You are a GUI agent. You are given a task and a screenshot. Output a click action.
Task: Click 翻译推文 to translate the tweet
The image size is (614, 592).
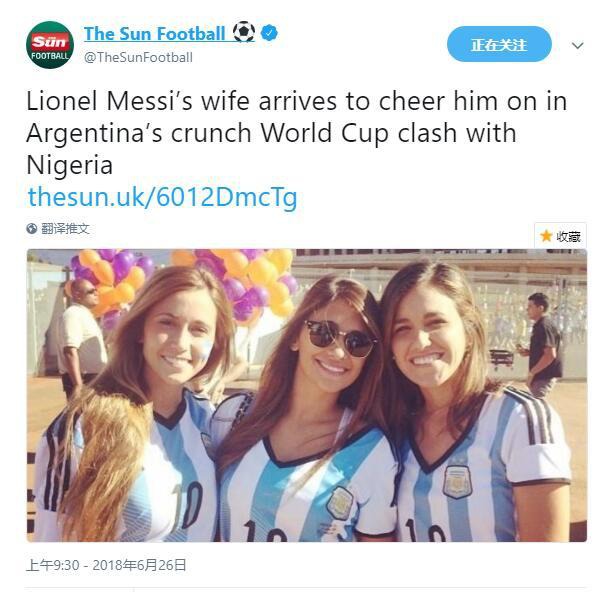click(65, 229)
